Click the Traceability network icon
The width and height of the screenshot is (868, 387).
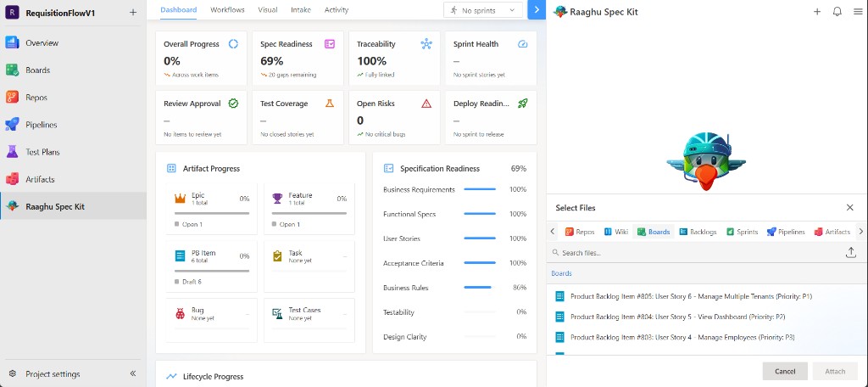click(426, 44)
